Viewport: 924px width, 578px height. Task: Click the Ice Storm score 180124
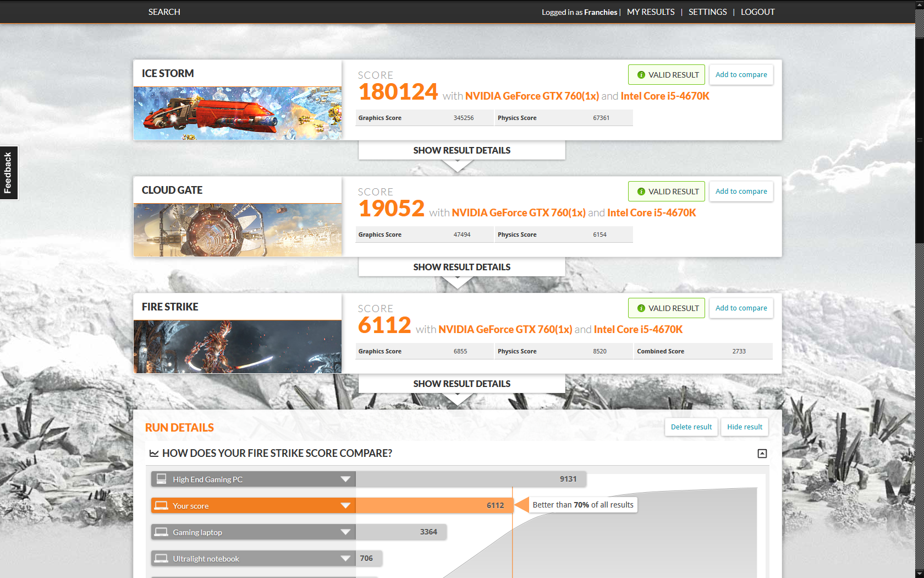[x=398, y=92]
